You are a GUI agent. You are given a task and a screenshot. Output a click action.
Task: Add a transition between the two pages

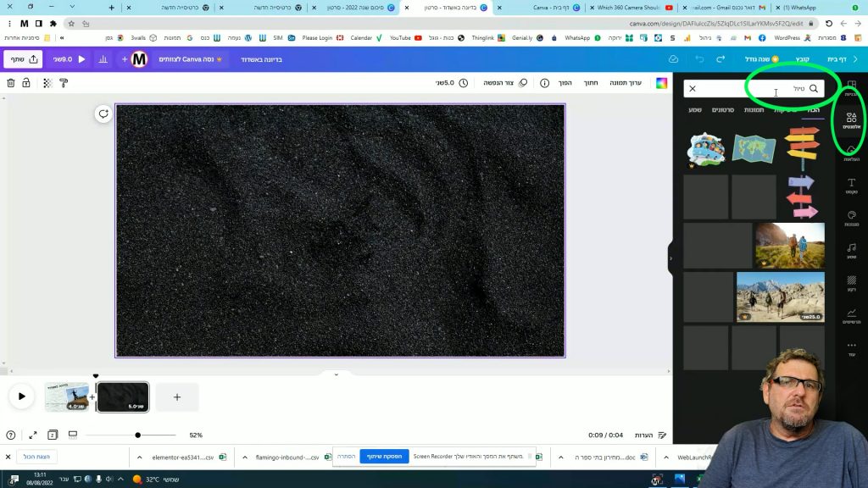click(92, 396)
